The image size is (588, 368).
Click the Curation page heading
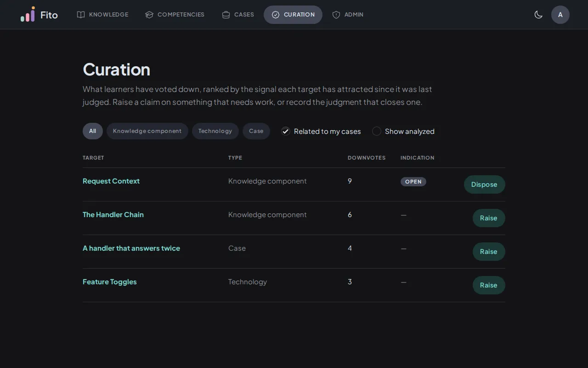pyautogui.click(x=117, y=69)
